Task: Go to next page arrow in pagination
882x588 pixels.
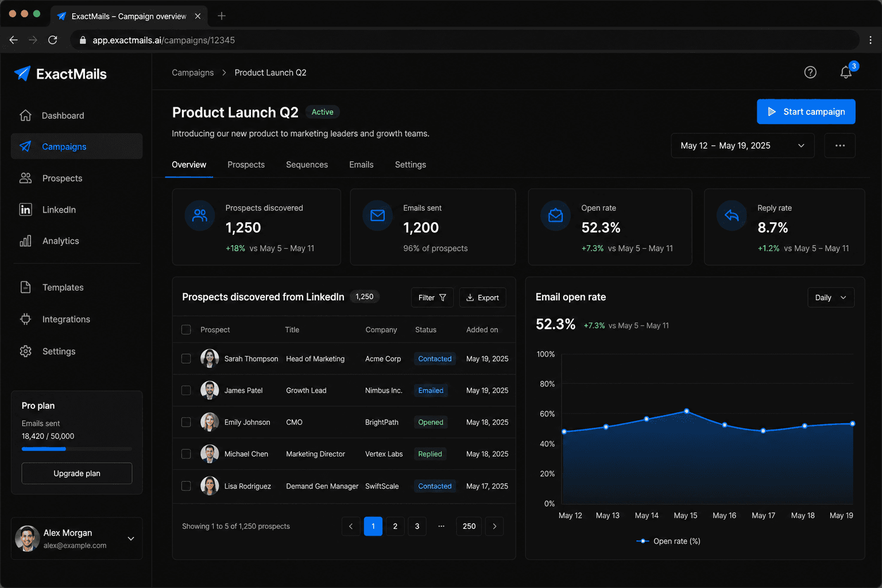Action: pos(494,526)
